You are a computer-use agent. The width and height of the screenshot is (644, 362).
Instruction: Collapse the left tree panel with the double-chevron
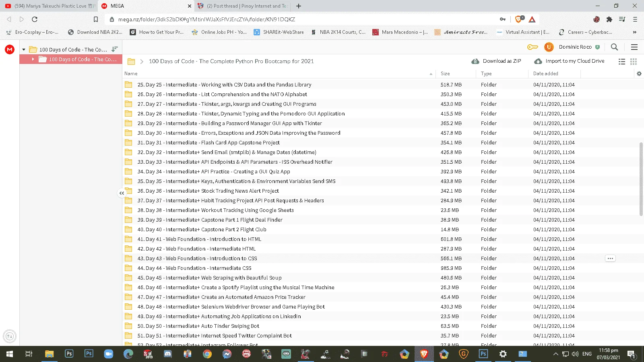coord(122,193)
